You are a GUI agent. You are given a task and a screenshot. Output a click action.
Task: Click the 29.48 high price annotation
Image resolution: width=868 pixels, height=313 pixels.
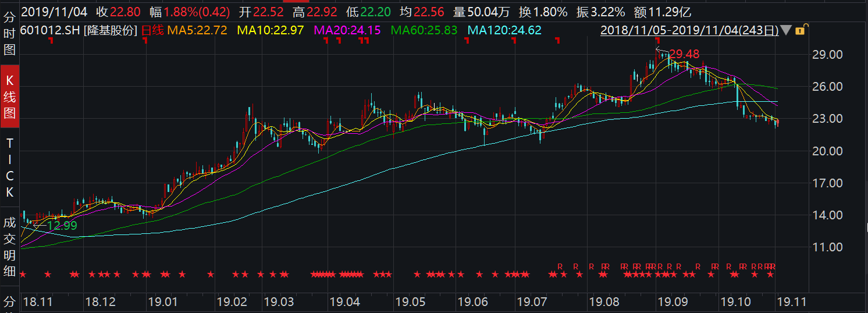pyautogui.click(x=684, y=54)
